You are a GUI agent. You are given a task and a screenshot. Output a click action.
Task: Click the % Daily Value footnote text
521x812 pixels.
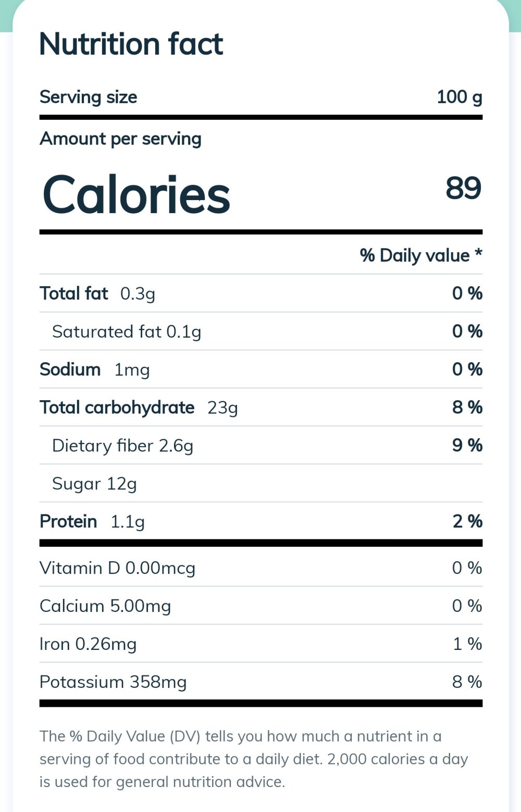[254, 759]
